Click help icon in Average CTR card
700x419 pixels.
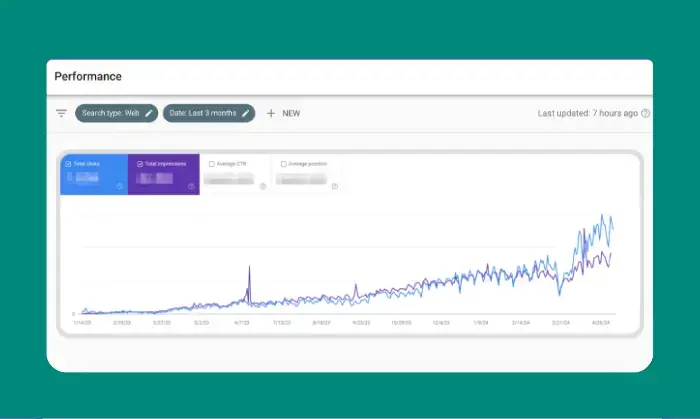tap(263, 186)
